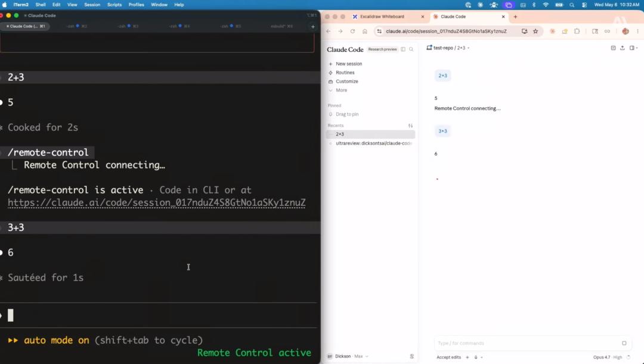644x364 pixels.
Task: View site information icon in address bar
Action: (379, 31)
